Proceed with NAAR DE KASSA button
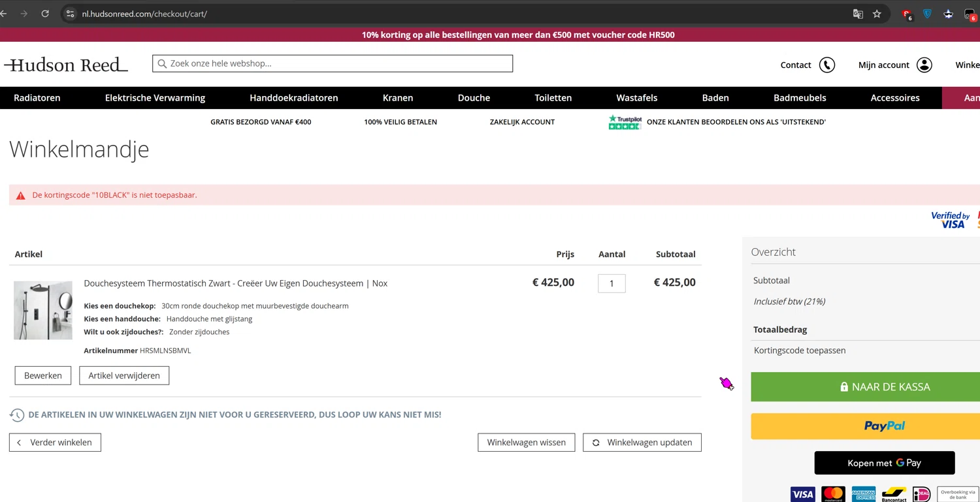The height and width of the screenshot is (502, 980). [x=866, y=387]
